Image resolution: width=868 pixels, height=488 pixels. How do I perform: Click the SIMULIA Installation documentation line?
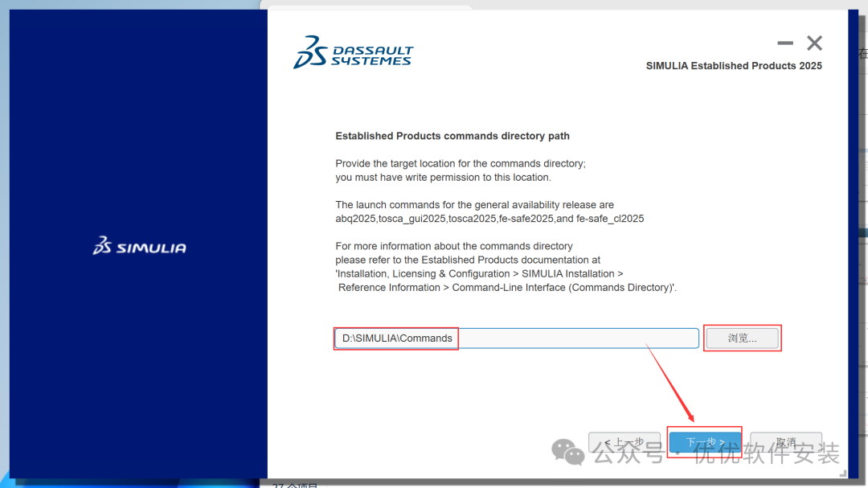(479, 273)
